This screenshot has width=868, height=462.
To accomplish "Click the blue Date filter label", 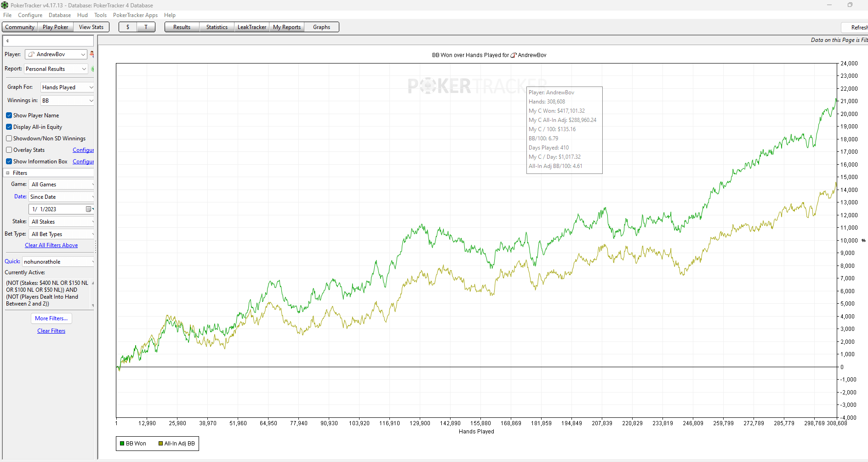I will pos(20,196).
